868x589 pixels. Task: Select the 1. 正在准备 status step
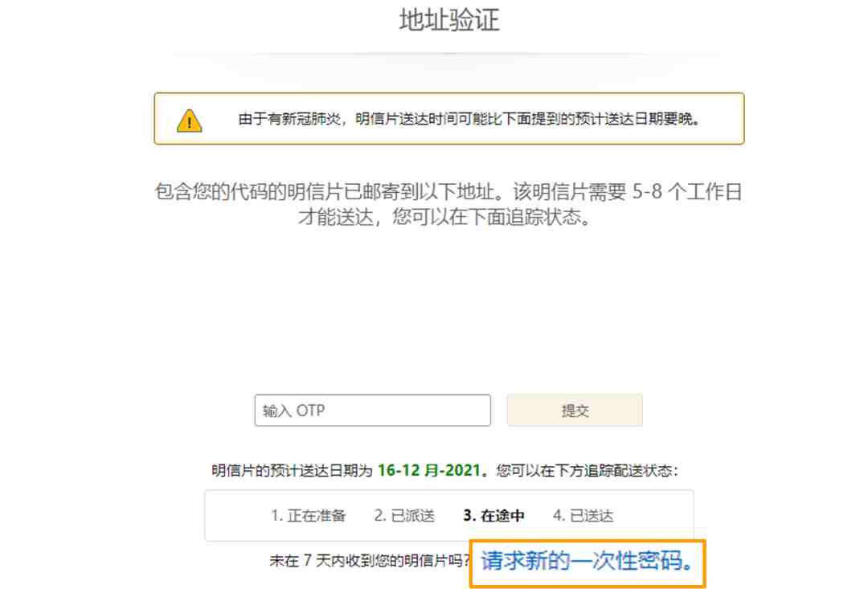(x=309, y=516)
